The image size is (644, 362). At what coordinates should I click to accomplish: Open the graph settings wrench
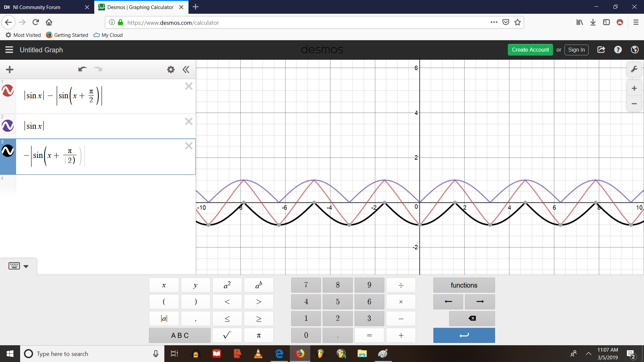click(x=634, y=69)
